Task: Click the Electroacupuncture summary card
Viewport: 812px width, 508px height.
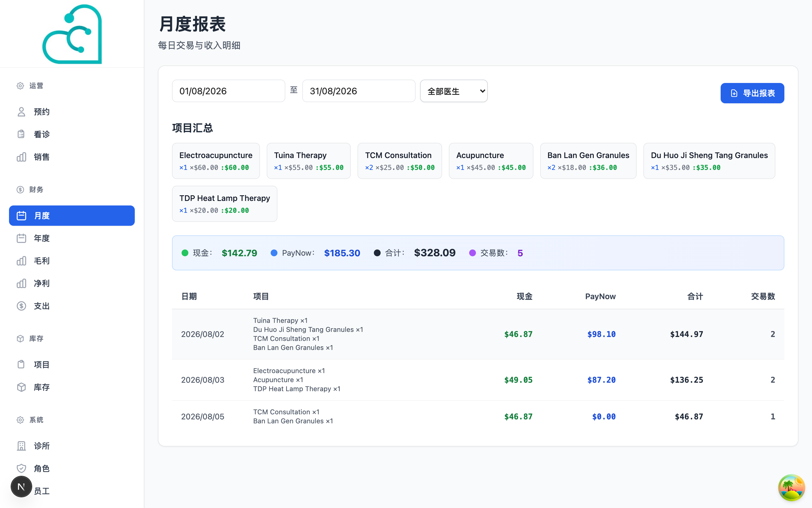Action: click(x=216, y=161)
